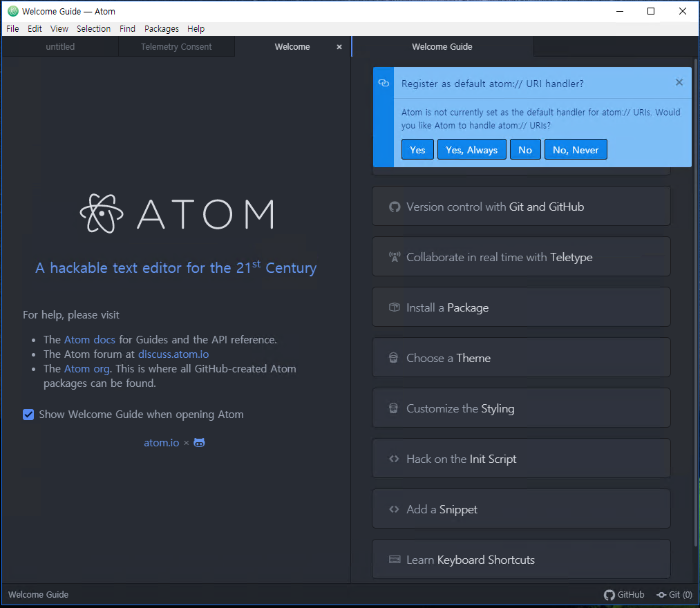Screen dimensions: 700x608
Task: Click the code icon beside Add a Snippet
Action: (x=394, y=509)
